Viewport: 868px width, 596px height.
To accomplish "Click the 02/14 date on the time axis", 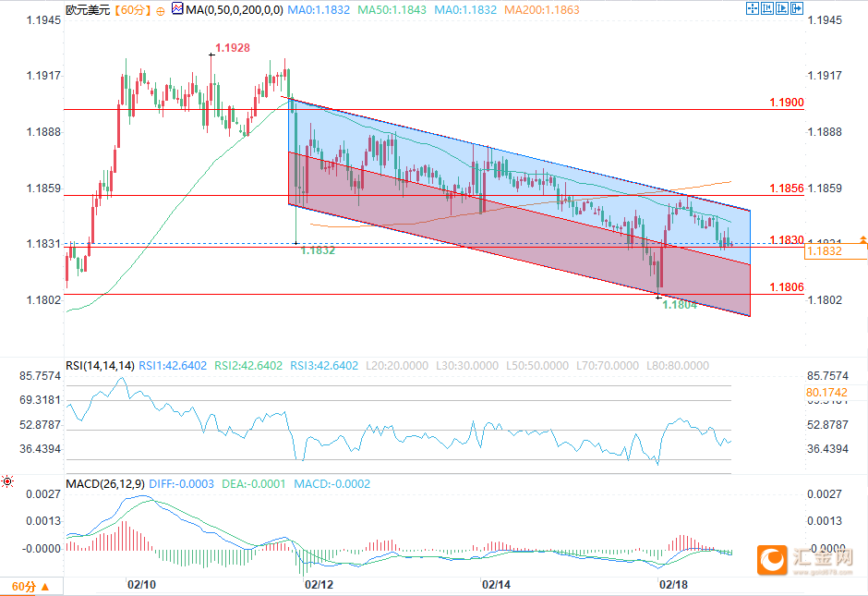I will [496, 585].
